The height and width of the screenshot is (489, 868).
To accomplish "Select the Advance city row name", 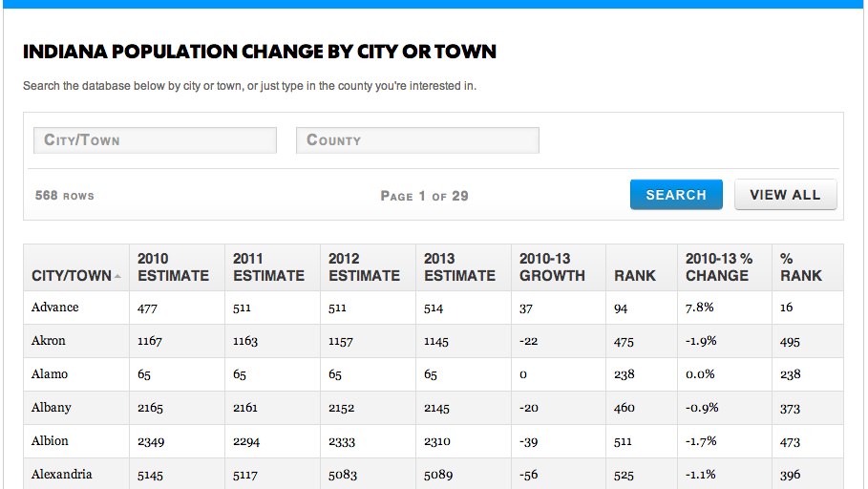I will coord(54,308).
